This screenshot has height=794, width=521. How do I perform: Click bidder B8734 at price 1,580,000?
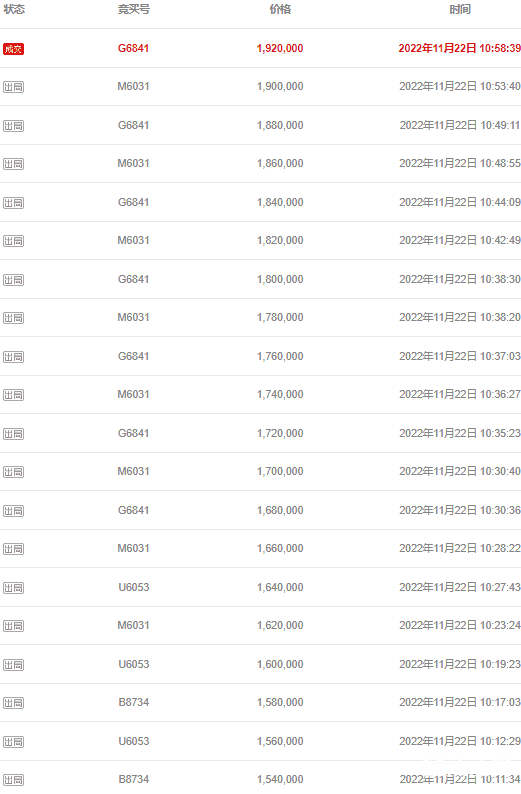pyautogui.click(x=134, y=702)
